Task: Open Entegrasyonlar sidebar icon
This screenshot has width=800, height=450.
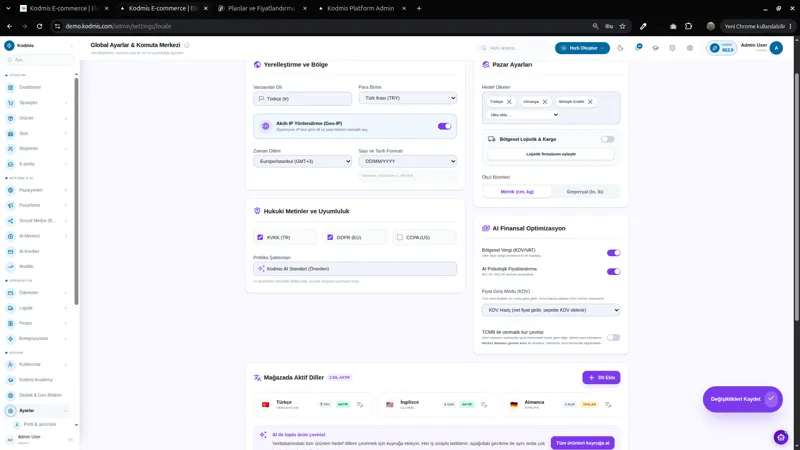Action: tap(10, 338)
